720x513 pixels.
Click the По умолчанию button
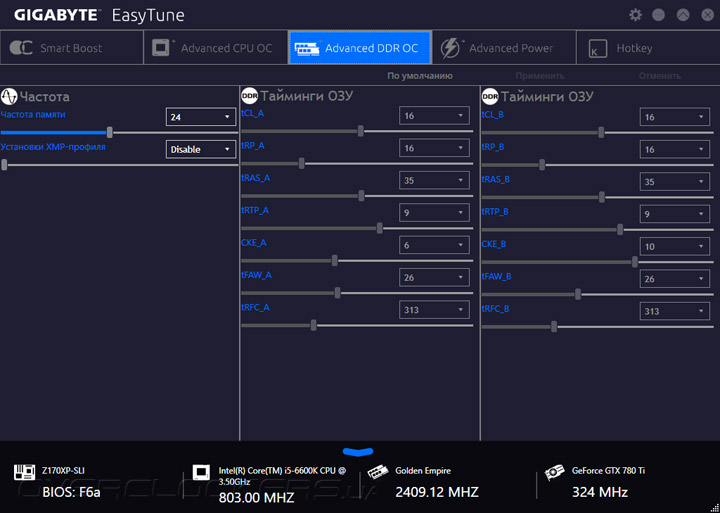tap(420, 76)
